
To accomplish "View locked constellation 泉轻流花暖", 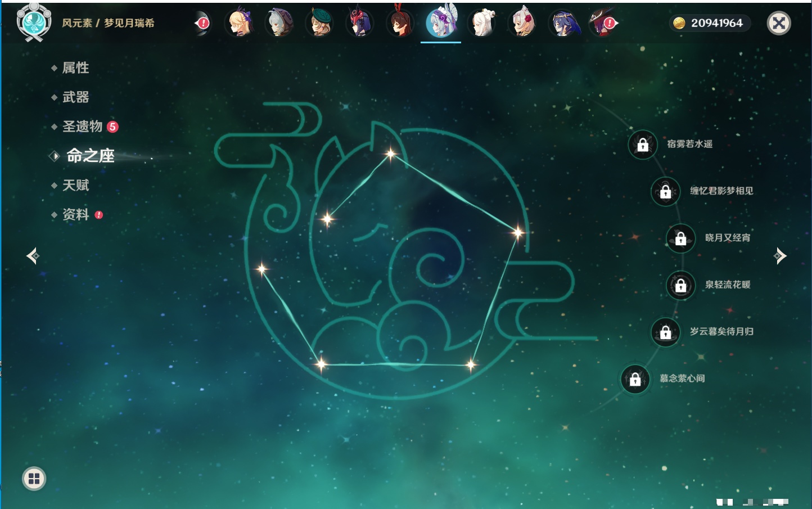I will (681, 285).
